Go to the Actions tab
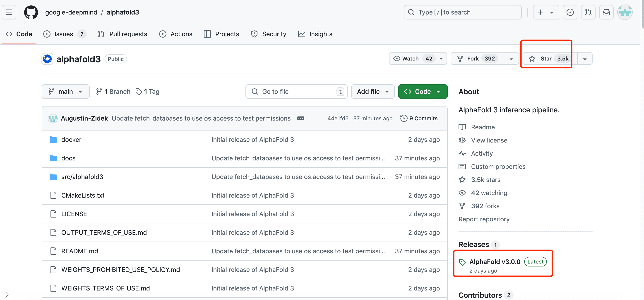The image size is (644, 300). (176, 34)
